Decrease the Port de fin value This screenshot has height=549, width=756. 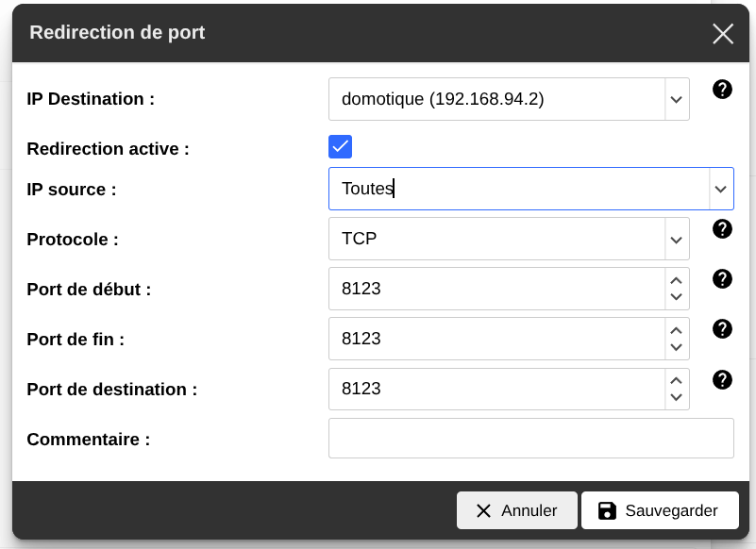pos(676,347)
